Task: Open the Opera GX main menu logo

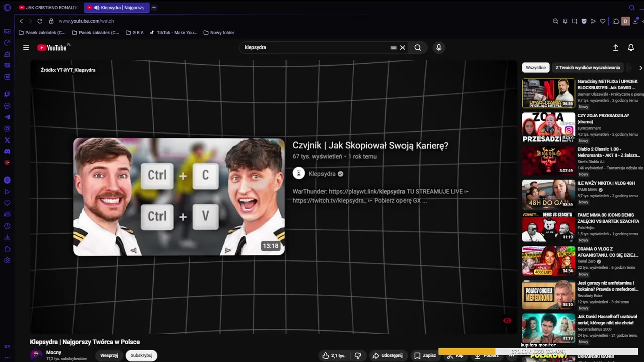Action: [7, 7]
